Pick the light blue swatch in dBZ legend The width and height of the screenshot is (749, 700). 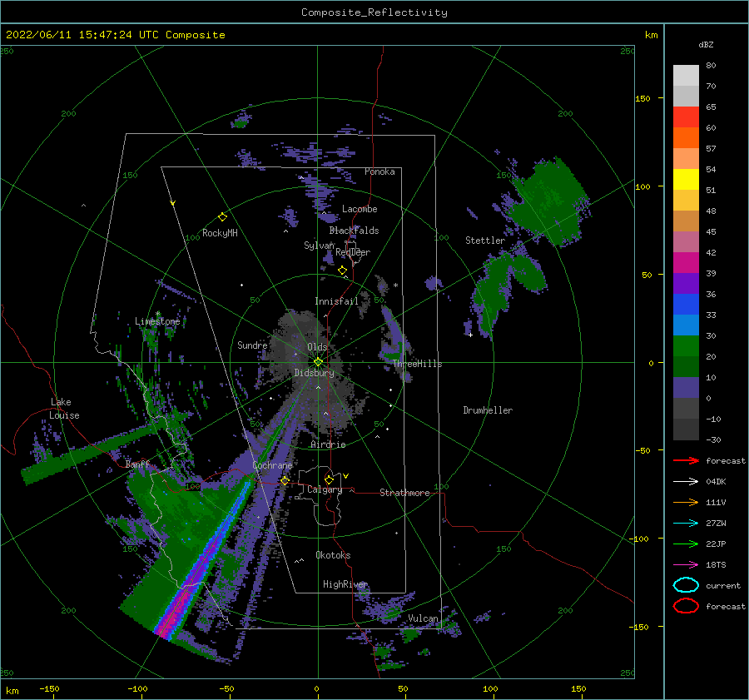pos(686,325)
